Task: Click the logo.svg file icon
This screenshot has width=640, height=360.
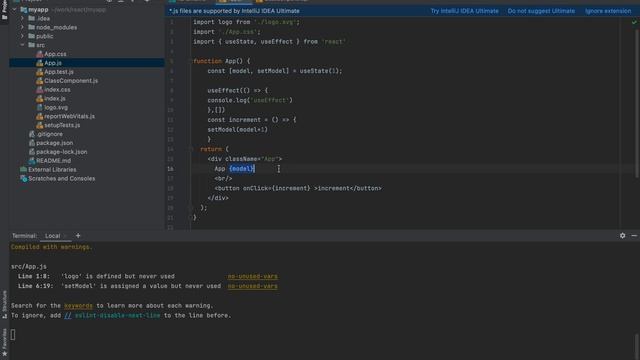Action: [40, 107]
